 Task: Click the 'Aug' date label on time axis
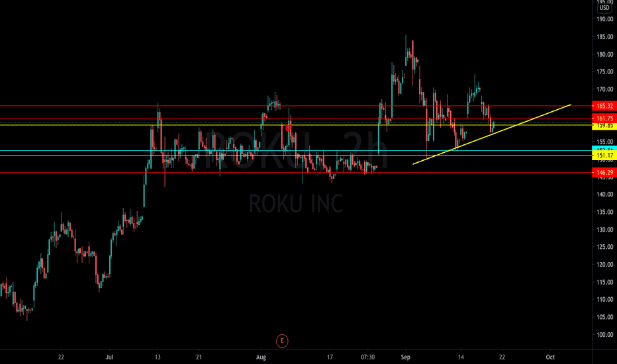pyautogui.click(x=261, y=357)
